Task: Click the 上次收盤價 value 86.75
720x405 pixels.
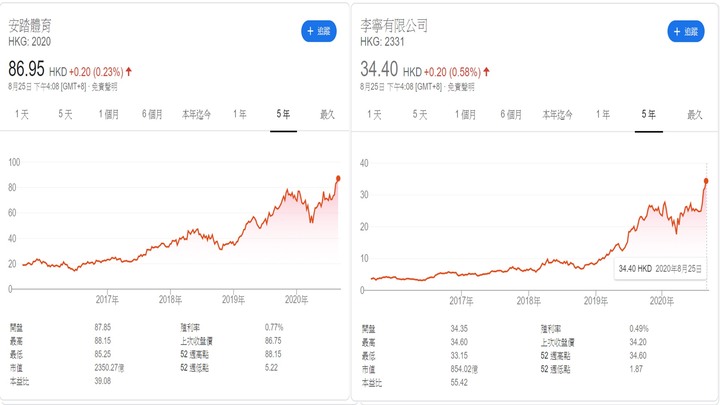Action: point(273,341)
